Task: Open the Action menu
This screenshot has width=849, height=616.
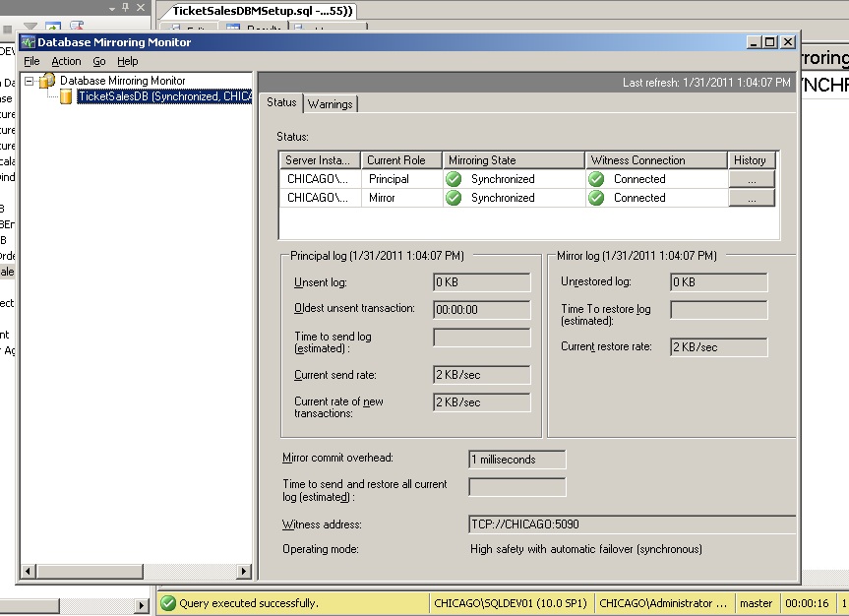Action: (66, 61)
